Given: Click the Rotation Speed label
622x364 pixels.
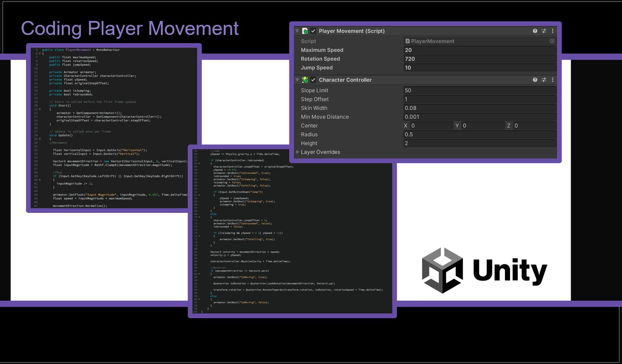Looking at the screenshot, I should [321, 59].
